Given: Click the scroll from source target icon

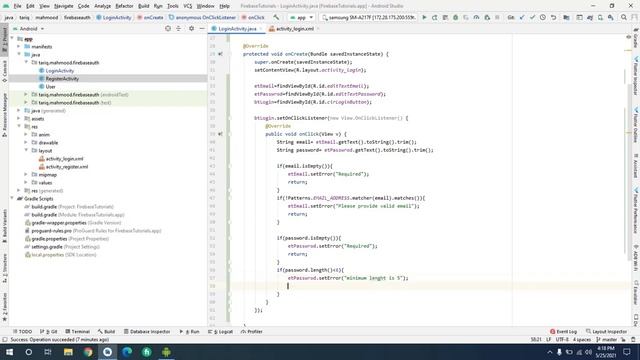Looking at the screenshot, I should (168, 29).
